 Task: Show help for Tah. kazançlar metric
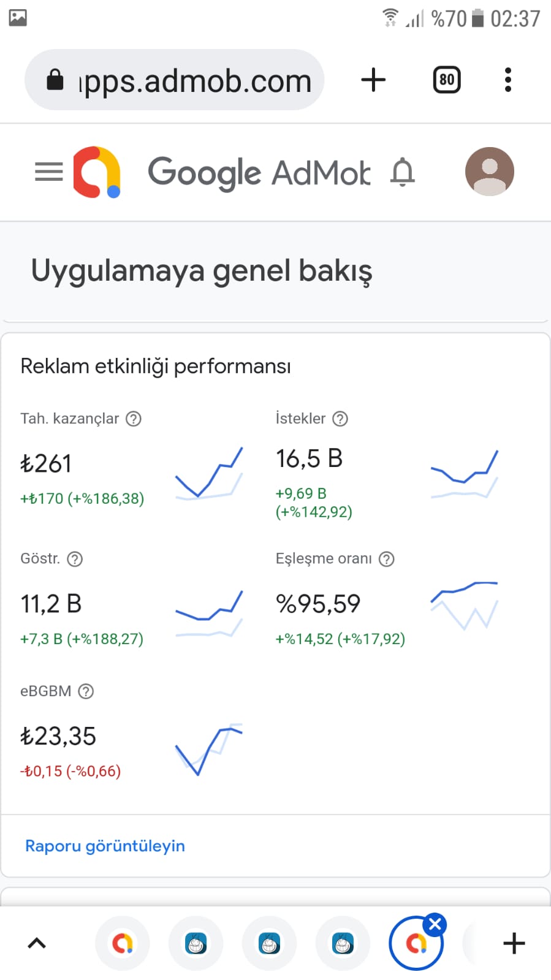(134, 419)
